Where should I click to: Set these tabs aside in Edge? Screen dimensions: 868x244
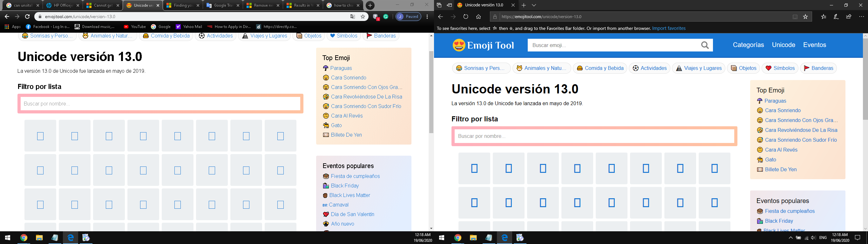pos(449,5)
